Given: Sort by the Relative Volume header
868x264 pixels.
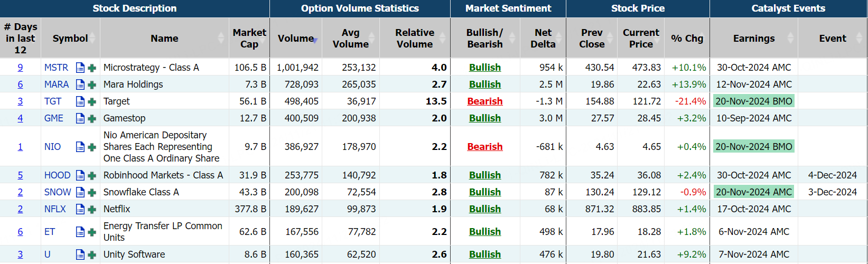Looking at the screenshot, I should point(415,38).
